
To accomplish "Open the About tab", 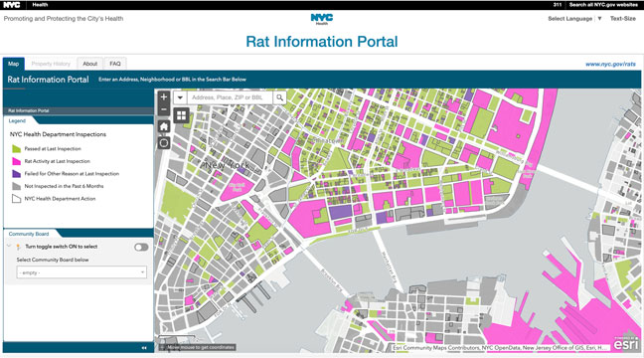I will pyautogui.click(x=90, y=64).
